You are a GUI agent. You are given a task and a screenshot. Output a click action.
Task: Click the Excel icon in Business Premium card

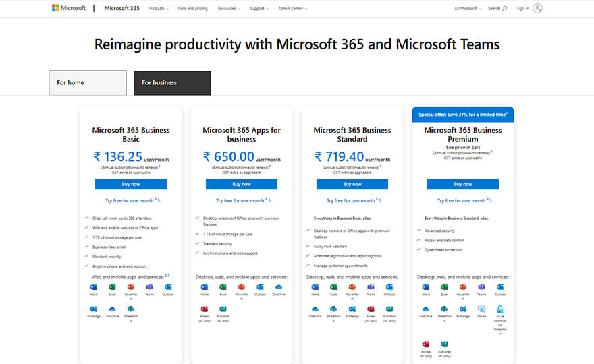coord(444,287)
